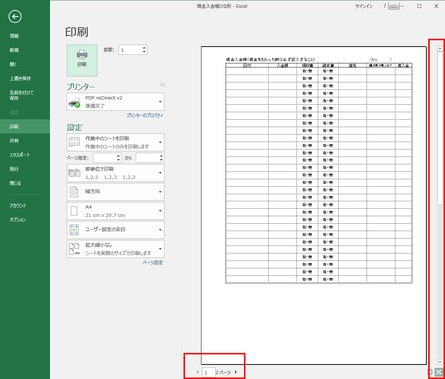The width and height of the screenshot is (445, 379).
Task: Click the back arrow to leave the backstage view
Action: (15, 17)
